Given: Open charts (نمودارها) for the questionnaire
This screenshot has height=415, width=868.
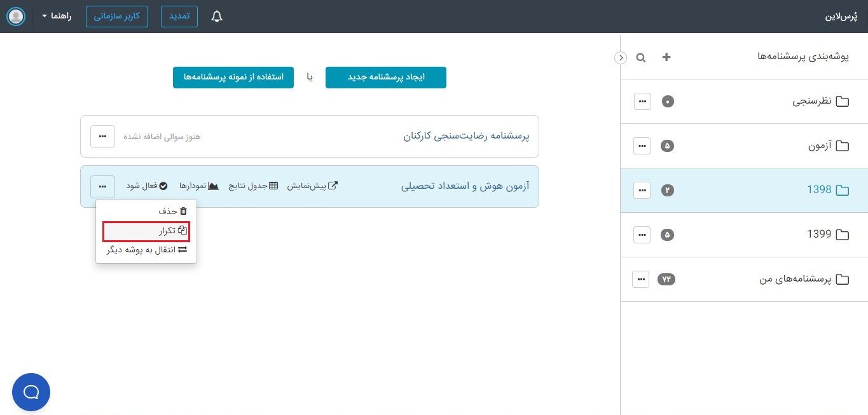Looking at the screenshot, I should (x=199, y=186).
